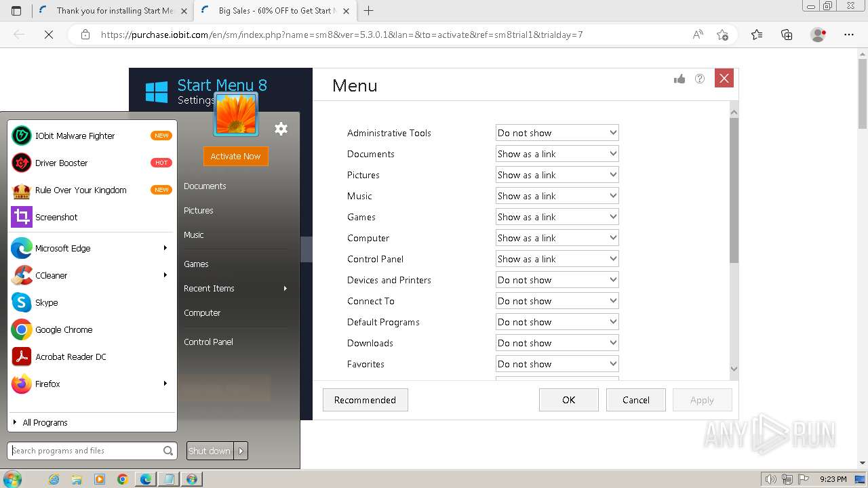
Task: Click the like thumbs-up icon in settings window
Action: pyautogui.click(x=679, y=79)
